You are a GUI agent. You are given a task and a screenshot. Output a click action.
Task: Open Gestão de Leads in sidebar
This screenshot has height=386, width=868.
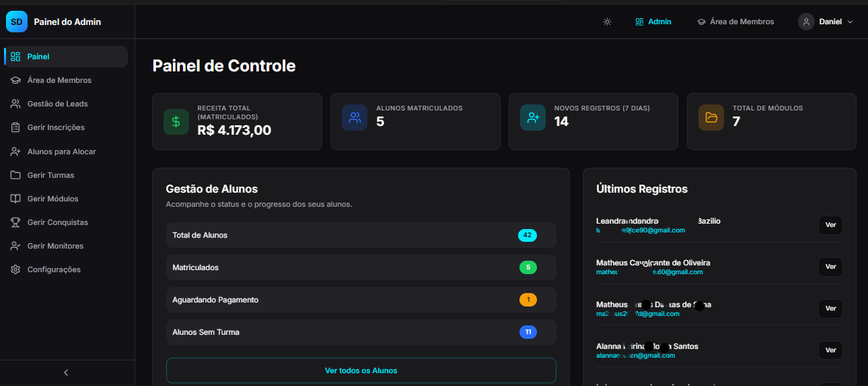coord(57,104)
